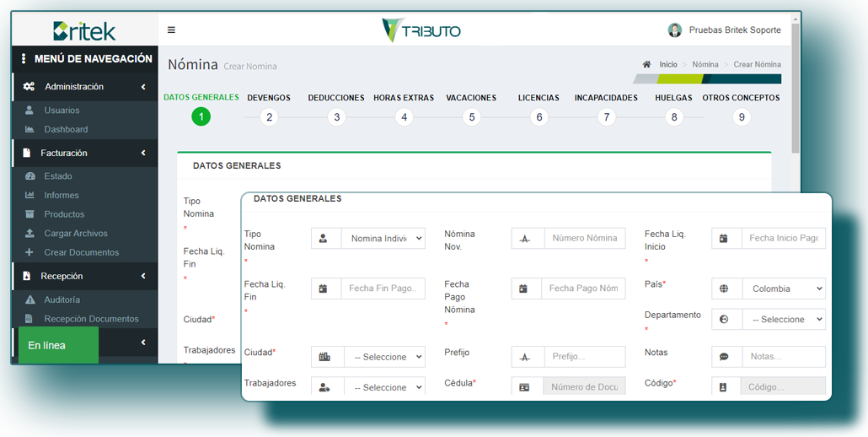Click the user avatar next to Pruebas Britek Soporte
Image resolution: width=868 pixels, height=437 pixels.
[675, 30]
